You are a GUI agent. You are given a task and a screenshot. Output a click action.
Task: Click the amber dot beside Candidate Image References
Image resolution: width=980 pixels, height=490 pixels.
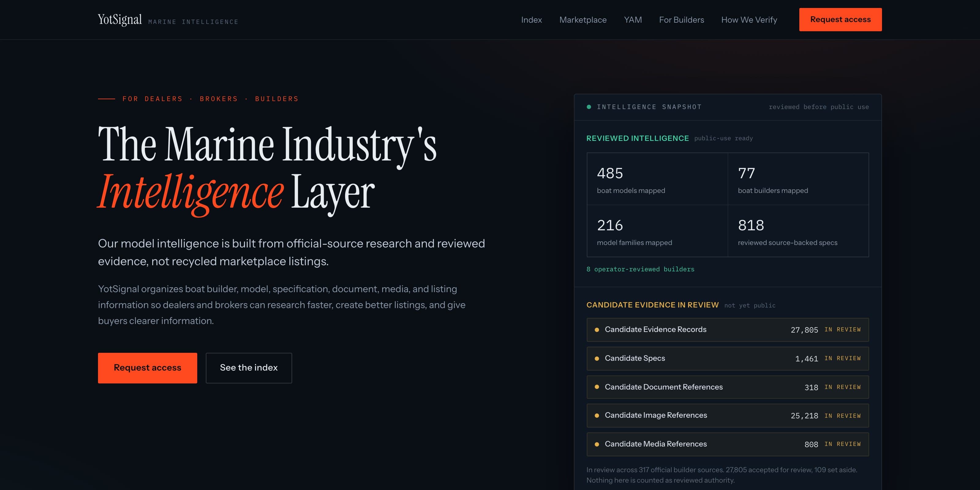[597, 416]
